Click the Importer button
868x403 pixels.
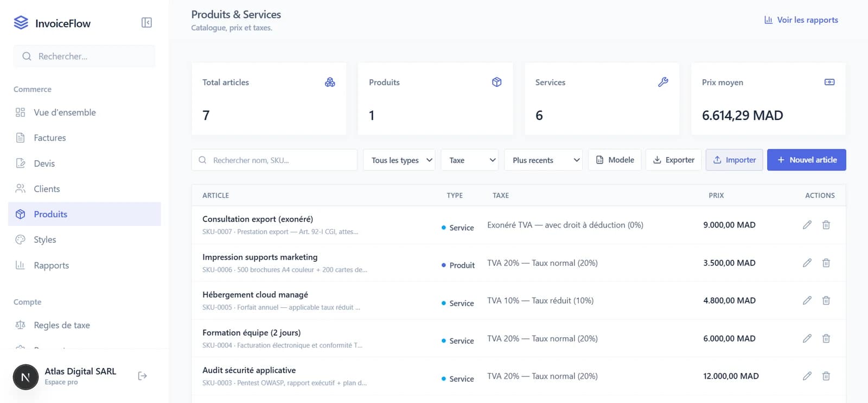(x=735, y=160)
